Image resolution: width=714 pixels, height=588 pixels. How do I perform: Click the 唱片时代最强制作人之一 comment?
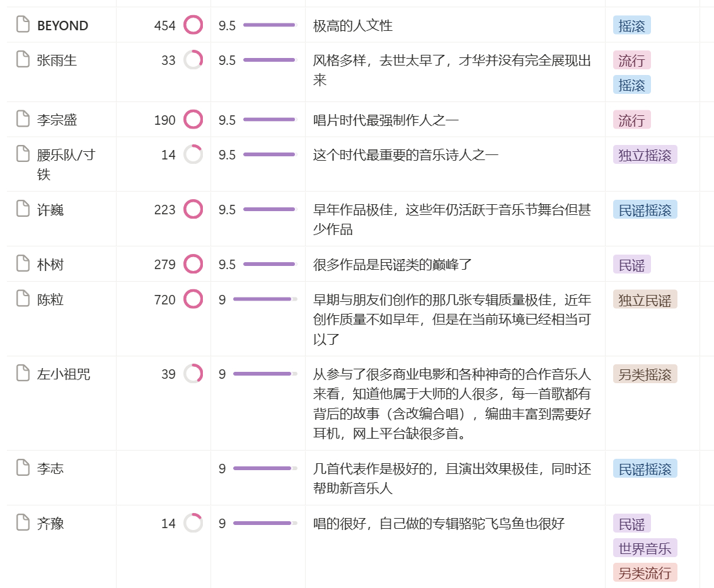[x=386, y=120]
